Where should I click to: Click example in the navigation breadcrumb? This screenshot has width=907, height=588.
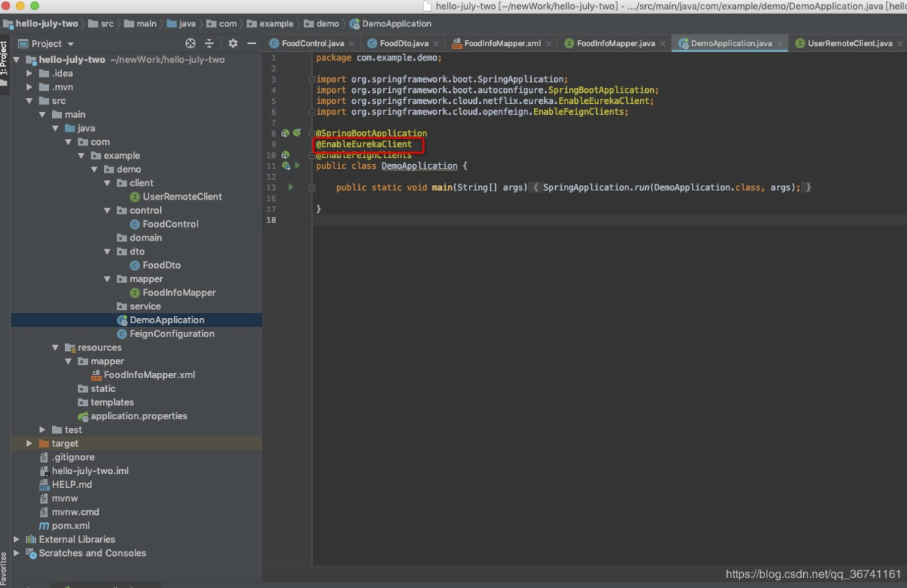(x=276, y=23)
